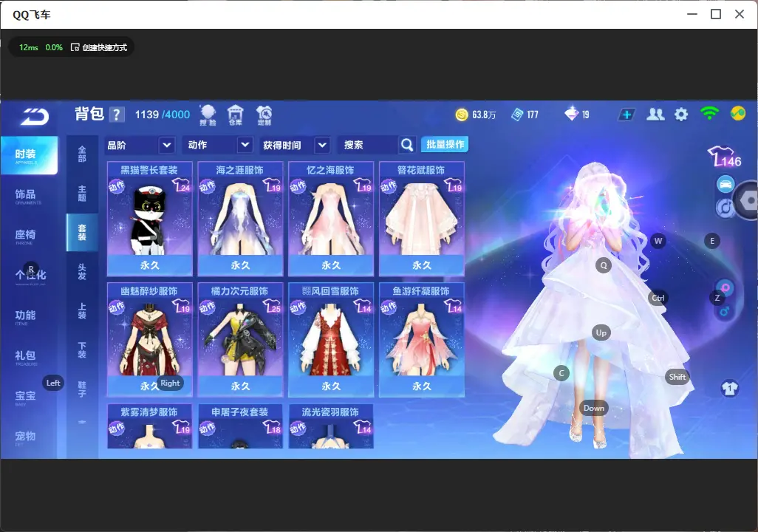Select the 下装 bottoms subcategory
Screen dimensions: 758x532
[82, 350]
